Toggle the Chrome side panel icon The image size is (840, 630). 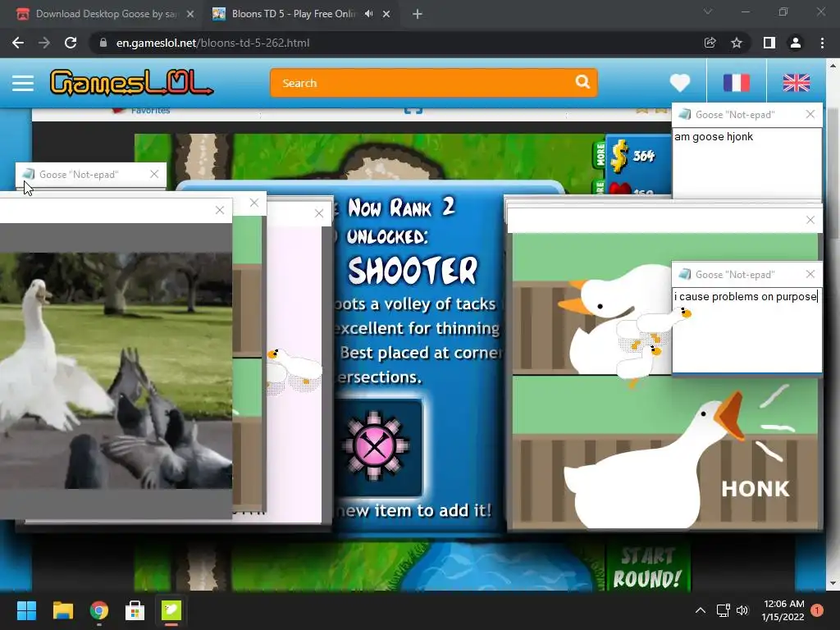769,43
